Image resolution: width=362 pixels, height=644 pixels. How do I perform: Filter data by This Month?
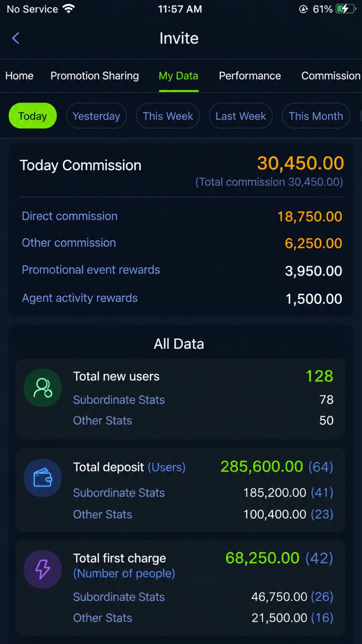pos(316,116)
